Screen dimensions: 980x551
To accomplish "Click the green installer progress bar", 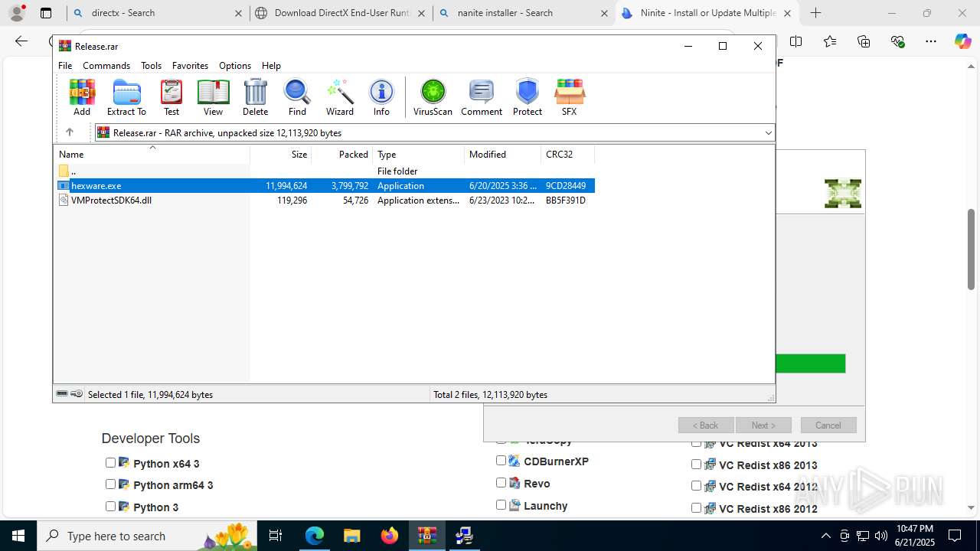I will tap(810, 364).
